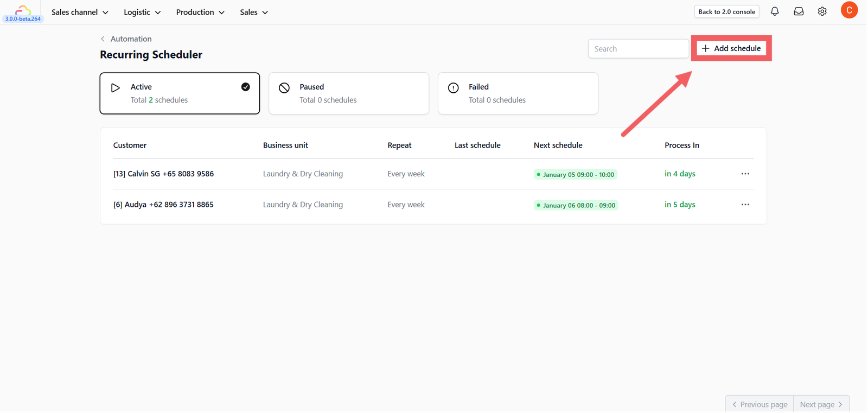Click the Repeat column header

(x=399, y=145)
